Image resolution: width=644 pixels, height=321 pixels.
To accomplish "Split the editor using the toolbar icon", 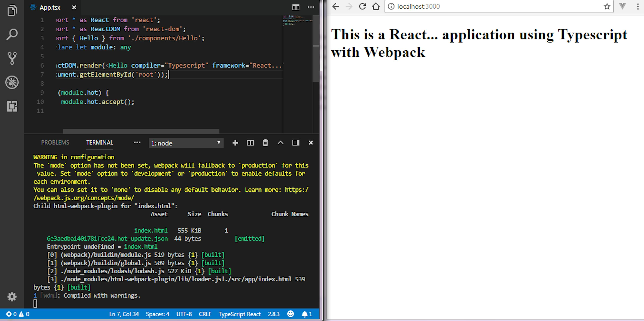I will 296,7.
